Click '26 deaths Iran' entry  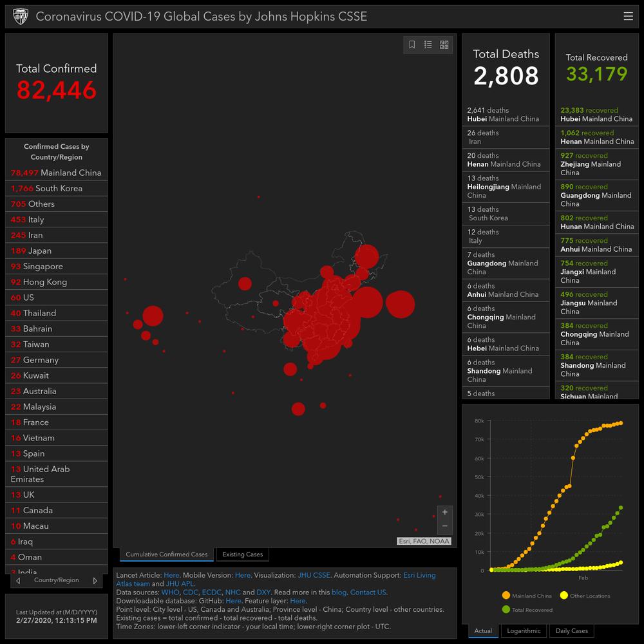tap(506, 137)
